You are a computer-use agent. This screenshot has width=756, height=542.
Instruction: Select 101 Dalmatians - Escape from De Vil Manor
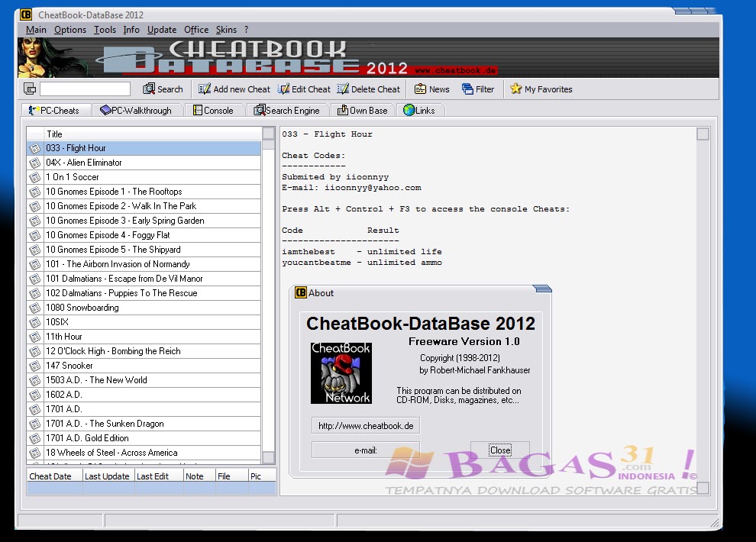point(144,279)
